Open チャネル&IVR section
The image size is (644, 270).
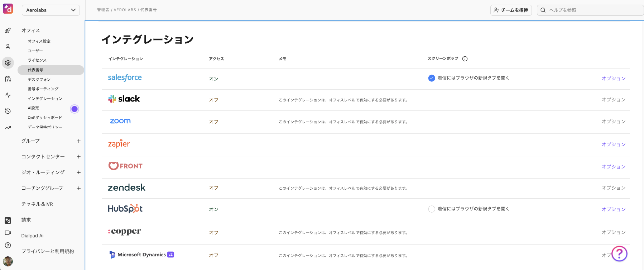37,204
